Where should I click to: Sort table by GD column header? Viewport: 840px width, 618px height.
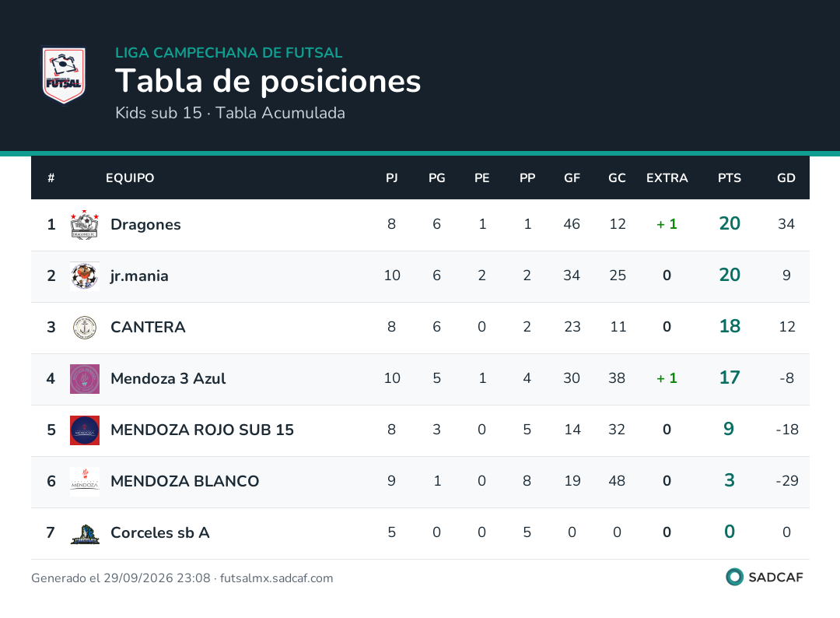(x=786, y=178)
